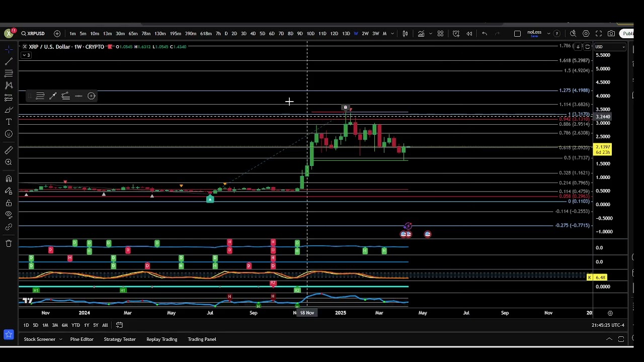Open the Replay Trading tab
This screenshot has width=644, height=362.
click(162, 339)
